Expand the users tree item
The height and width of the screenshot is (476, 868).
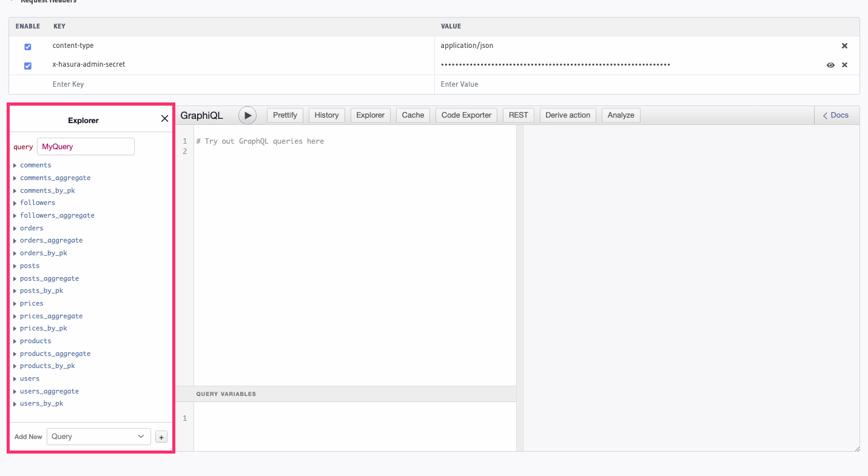click(29, 378)
